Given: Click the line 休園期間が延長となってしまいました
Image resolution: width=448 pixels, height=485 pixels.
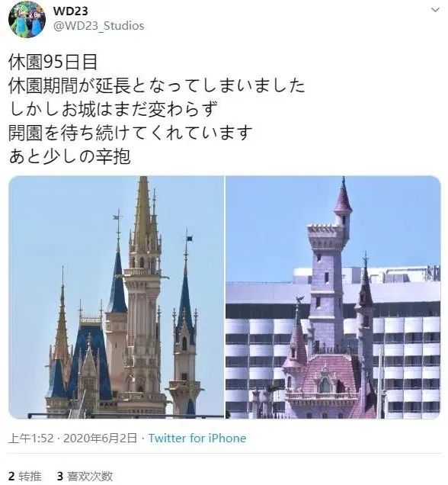Looking at the screenshot, I should point(156,85).
